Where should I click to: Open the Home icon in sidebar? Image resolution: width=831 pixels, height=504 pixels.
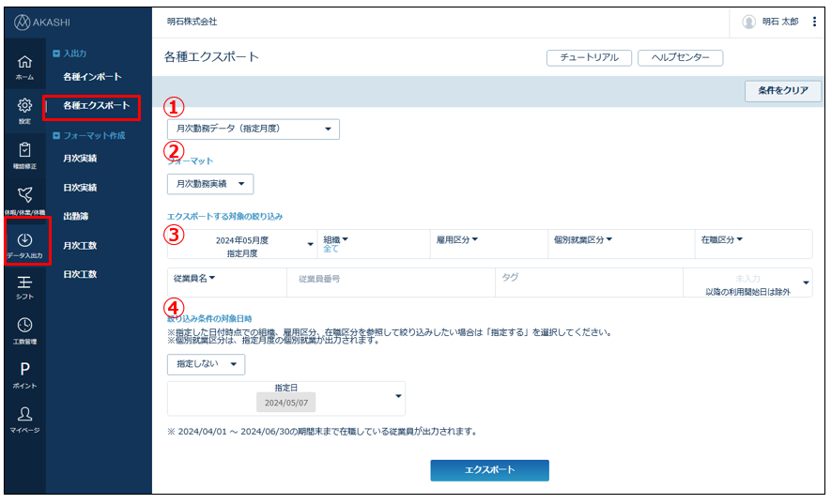point(25,66)
